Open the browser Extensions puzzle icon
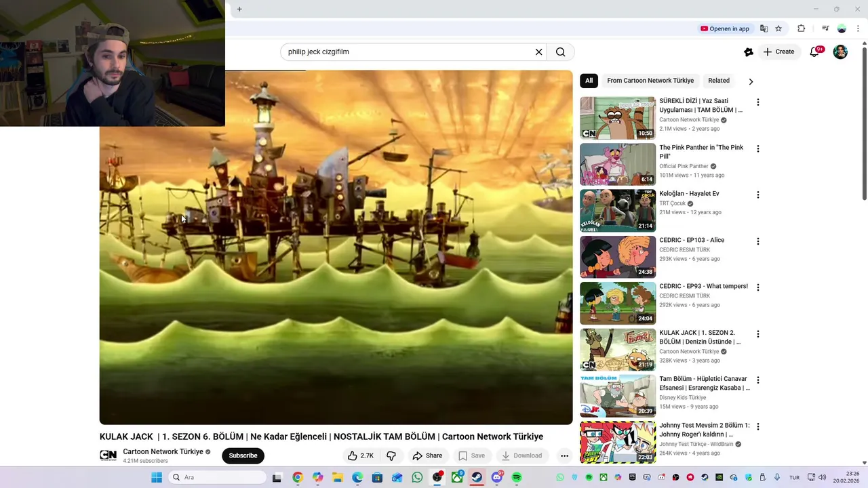Screen dimensions: 868x488 click(801, 28)
